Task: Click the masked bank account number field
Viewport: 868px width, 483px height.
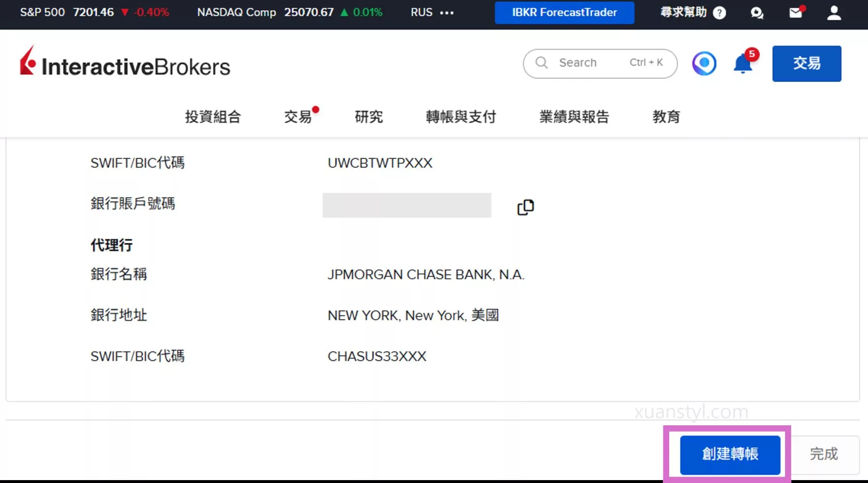Action: (x=407, y=205)
